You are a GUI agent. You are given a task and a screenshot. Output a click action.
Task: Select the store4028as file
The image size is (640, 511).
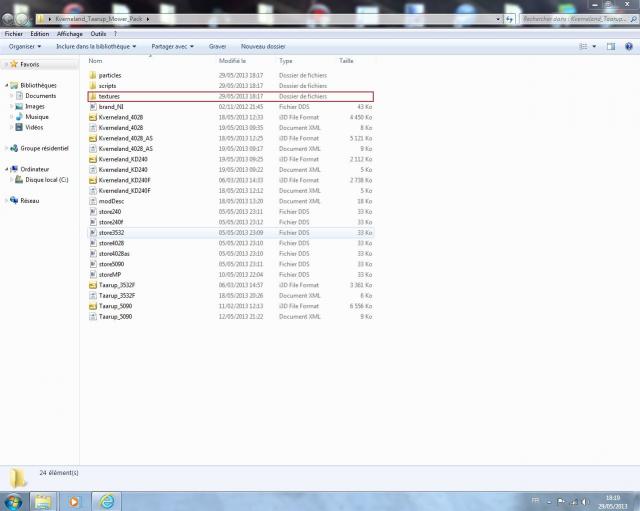[x=231, y=253]
